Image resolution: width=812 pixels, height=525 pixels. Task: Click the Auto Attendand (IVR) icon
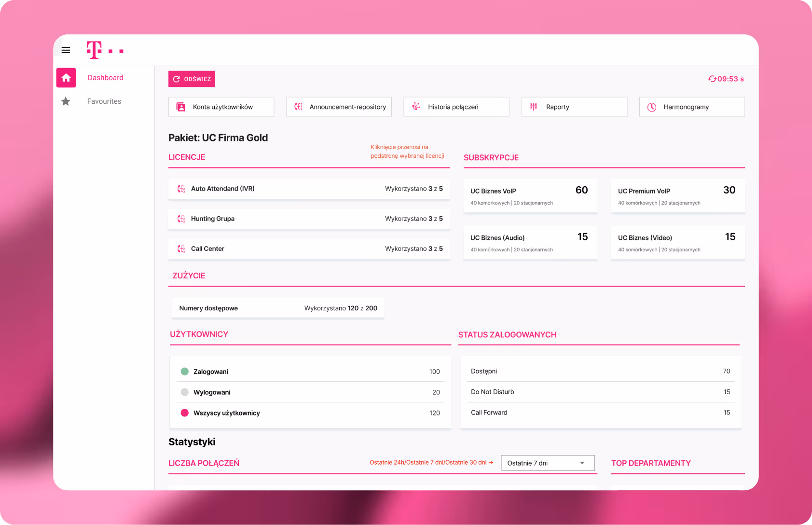(181, 189)
